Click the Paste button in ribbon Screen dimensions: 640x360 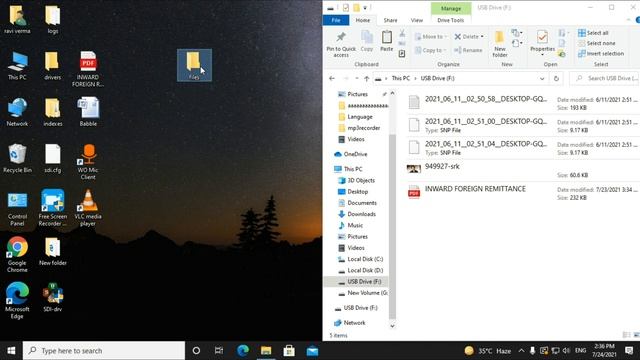[x=387, y=41]
